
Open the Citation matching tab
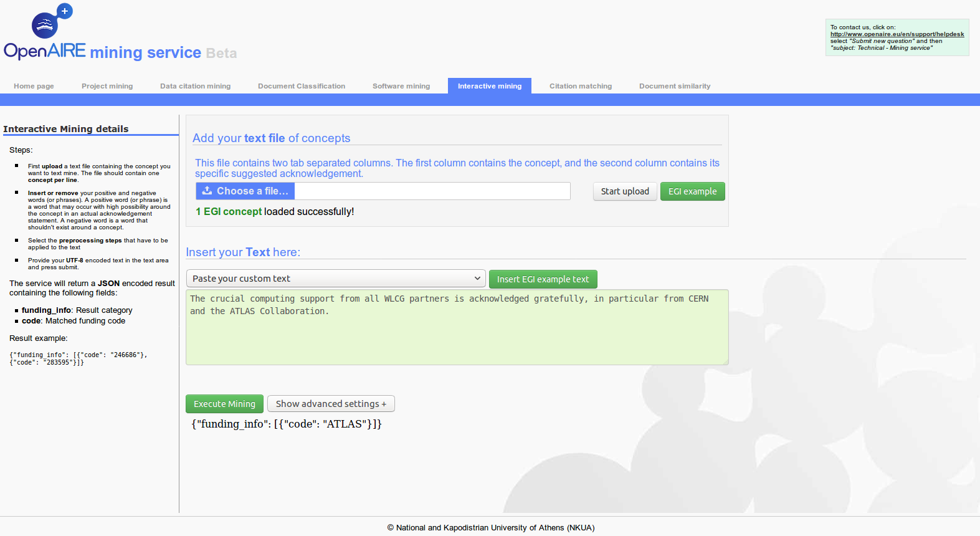point(581,86)
